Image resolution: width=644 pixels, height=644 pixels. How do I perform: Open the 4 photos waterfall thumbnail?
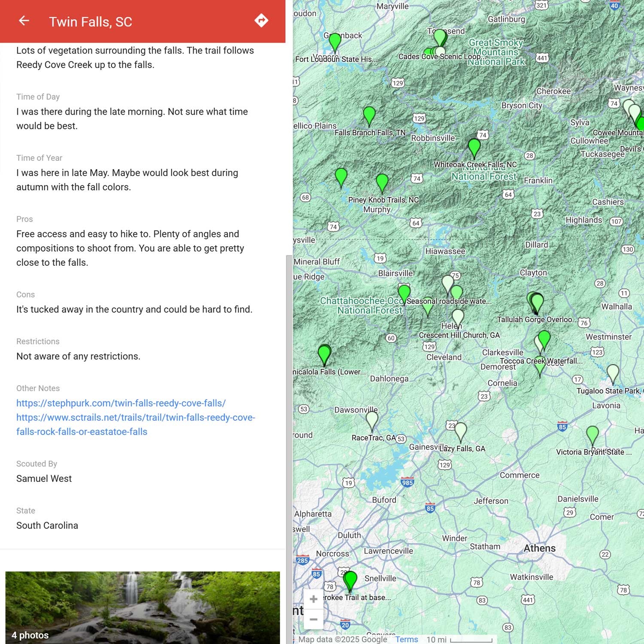[143, 607]
